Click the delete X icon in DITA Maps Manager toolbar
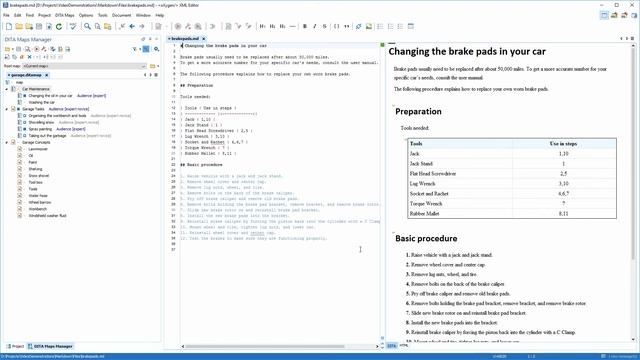This screenshot has width=640, height=360. click(x=29, y=57)
